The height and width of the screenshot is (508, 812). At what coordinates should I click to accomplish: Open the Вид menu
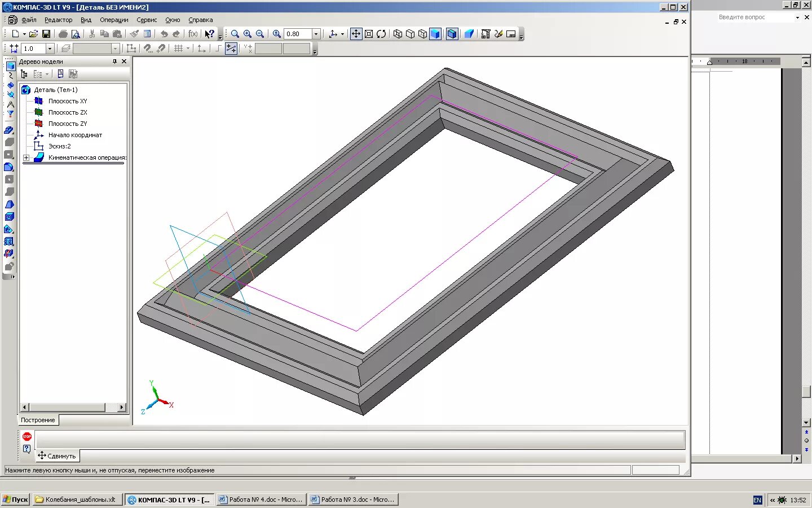tap(86, 20)
